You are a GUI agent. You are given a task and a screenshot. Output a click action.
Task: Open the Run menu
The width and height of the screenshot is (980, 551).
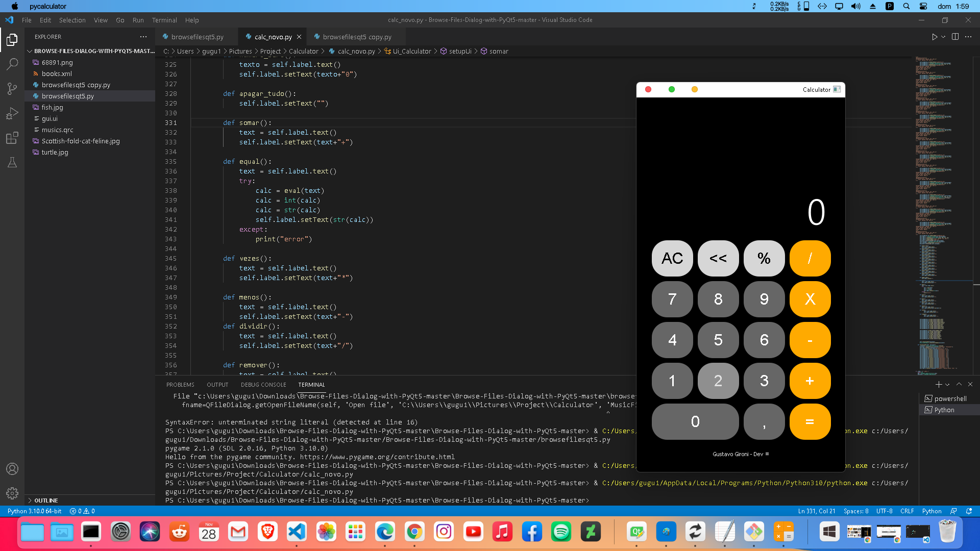coord(137,20)
